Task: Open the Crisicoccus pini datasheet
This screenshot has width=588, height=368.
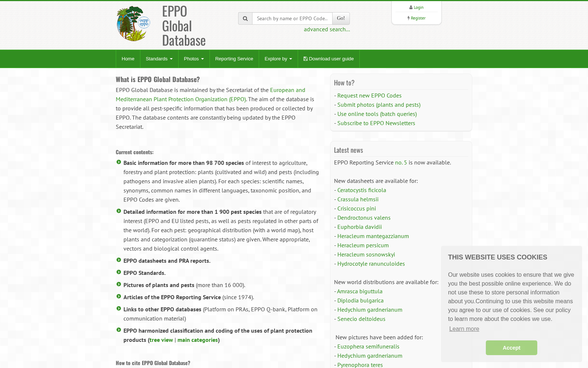Action: pyautogui.click(x=356, y=209)
